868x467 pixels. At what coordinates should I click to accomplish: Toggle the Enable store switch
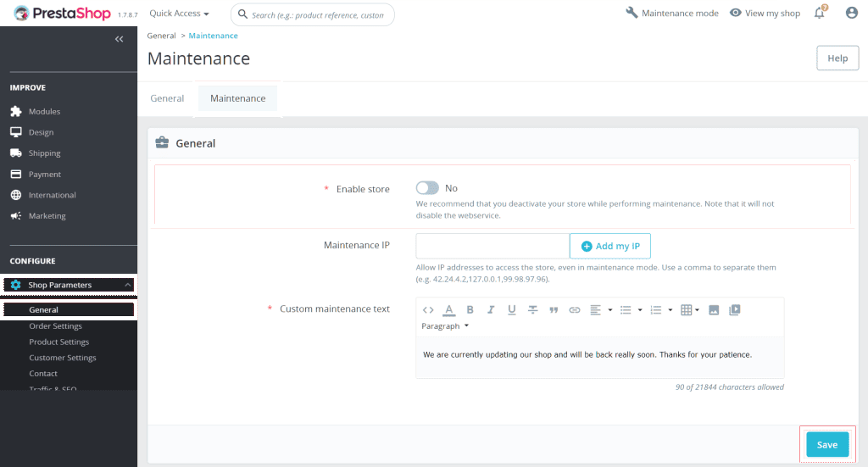[x=427, y=188]
